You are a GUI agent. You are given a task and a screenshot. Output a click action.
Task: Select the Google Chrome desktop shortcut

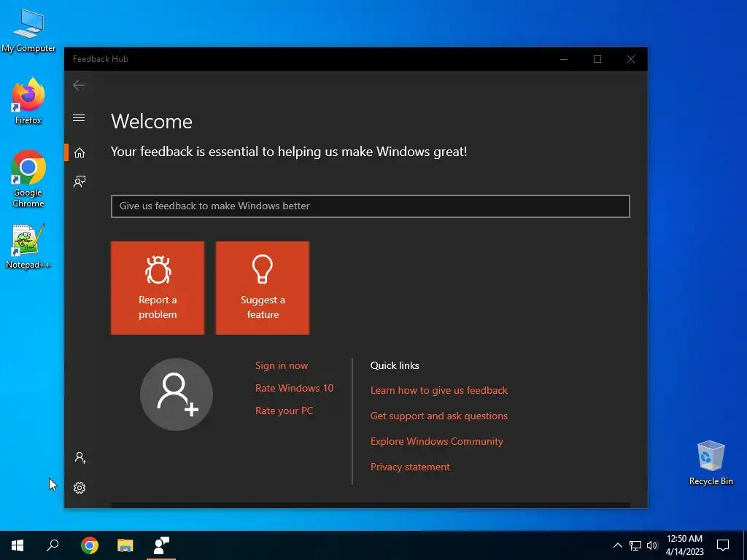point(28,179)
